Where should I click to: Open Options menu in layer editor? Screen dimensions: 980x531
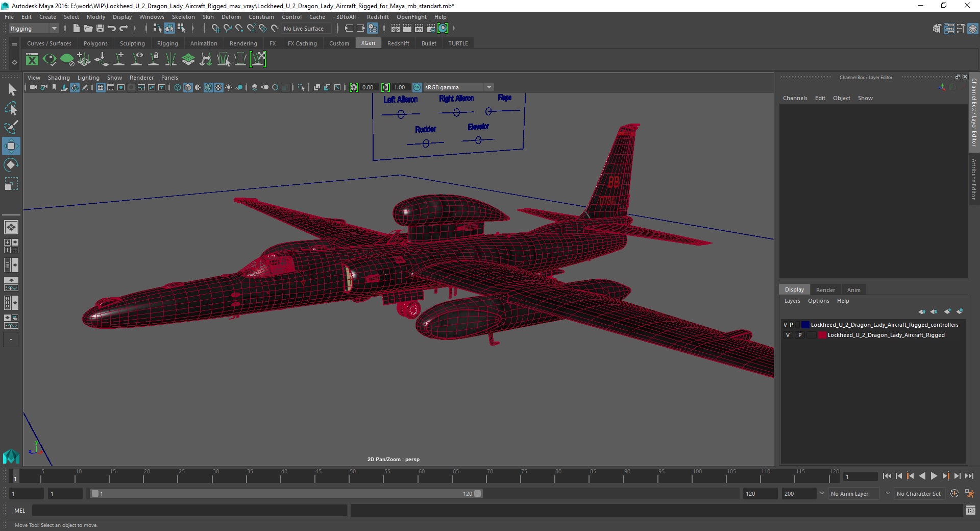click(x=818, y=301)
